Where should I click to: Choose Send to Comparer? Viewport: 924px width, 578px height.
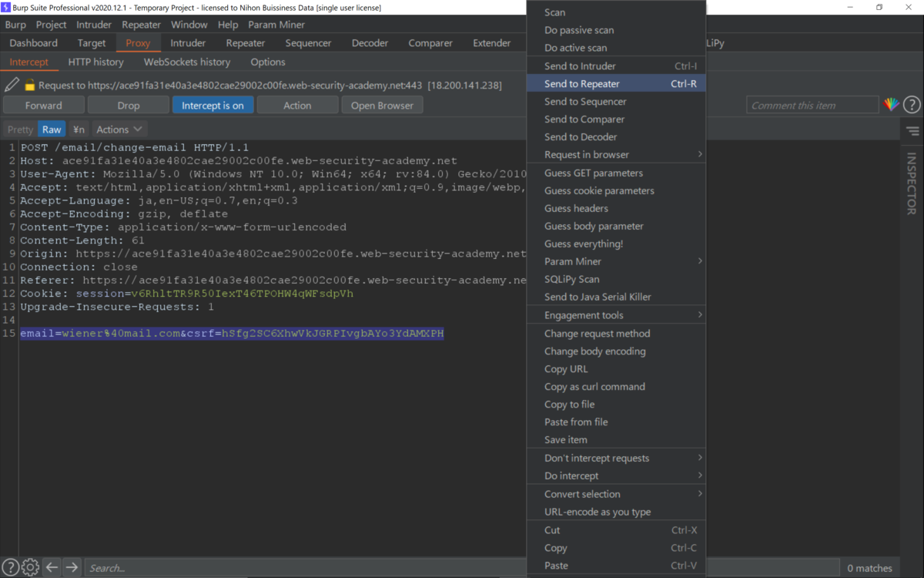616,119
